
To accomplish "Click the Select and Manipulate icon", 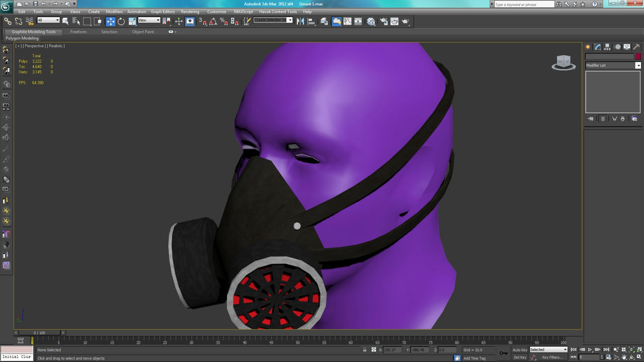I will pos(179,21).
